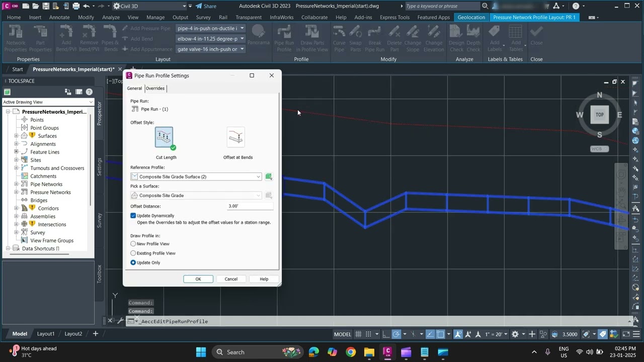Click the Swap Parts tool

tap(356, 38)
